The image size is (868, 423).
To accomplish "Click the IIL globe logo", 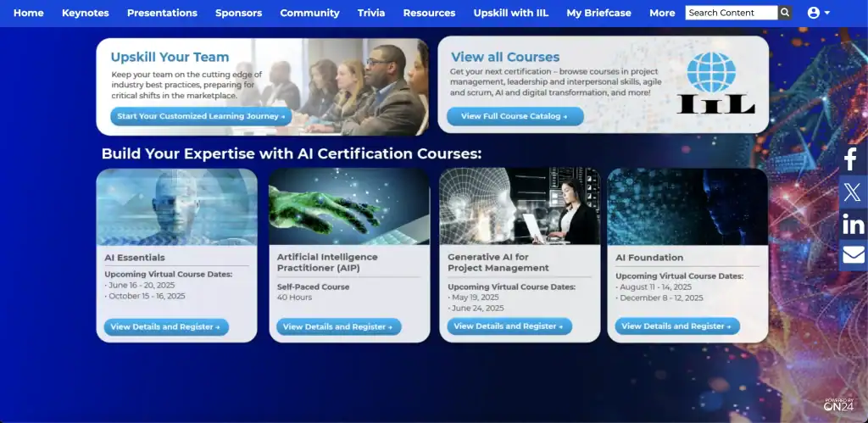I will (x=715, y=83).
